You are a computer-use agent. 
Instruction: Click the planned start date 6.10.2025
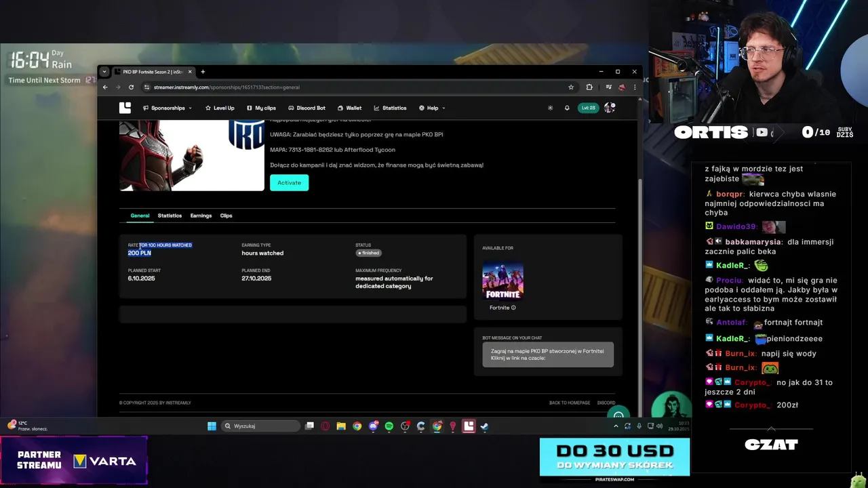[x=141, y=279]
